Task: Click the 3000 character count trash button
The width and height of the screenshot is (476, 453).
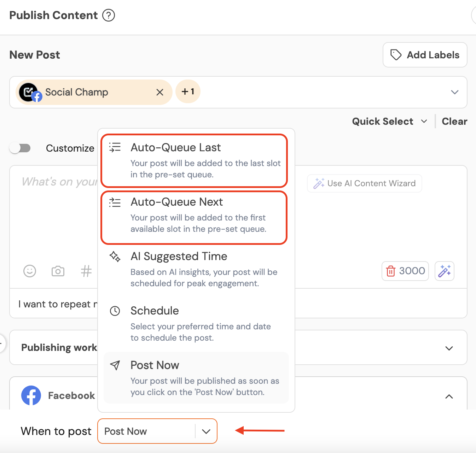Action: (405, 271)
